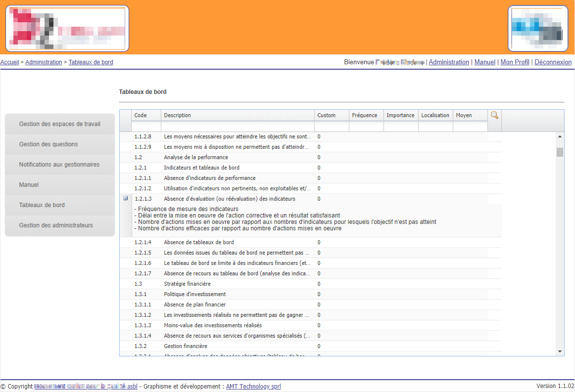This screenshot has height=392, width=575.
Task: Open Mon Profil link
Action: coord(515,62)
